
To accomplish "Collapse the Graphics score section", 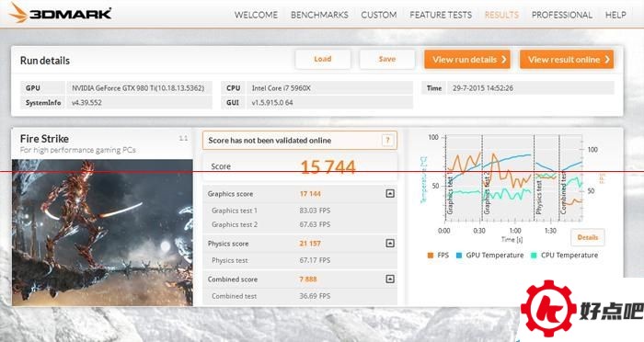I will point(390,193).
